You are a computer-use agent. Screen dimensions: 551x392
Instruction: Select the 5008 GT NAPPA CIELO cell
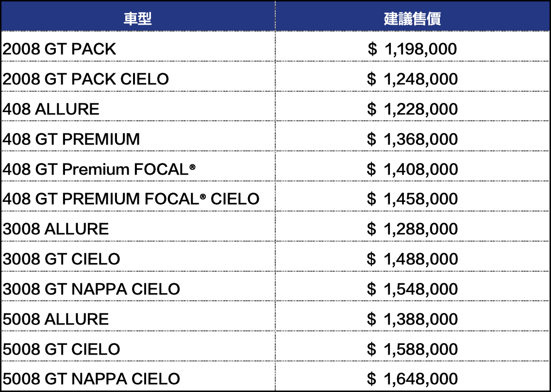pyautogui.click(x=91, y=379)
